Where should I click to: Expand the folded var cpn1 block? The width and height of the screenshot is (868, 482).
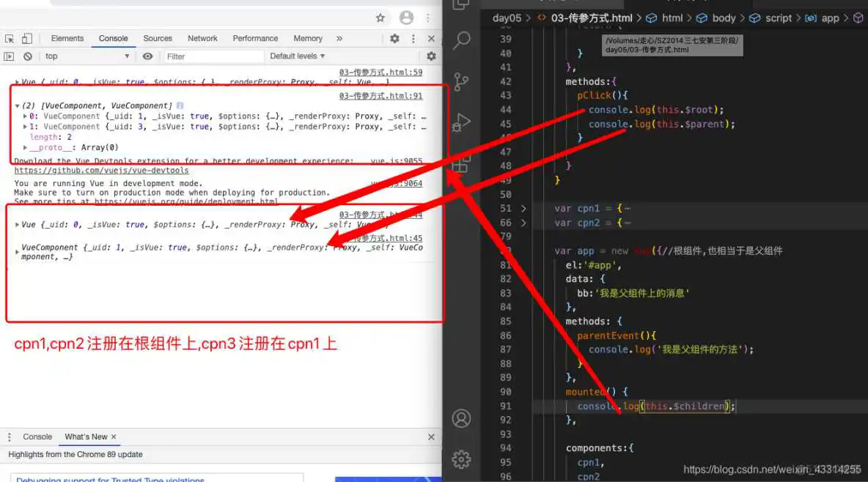523,209
